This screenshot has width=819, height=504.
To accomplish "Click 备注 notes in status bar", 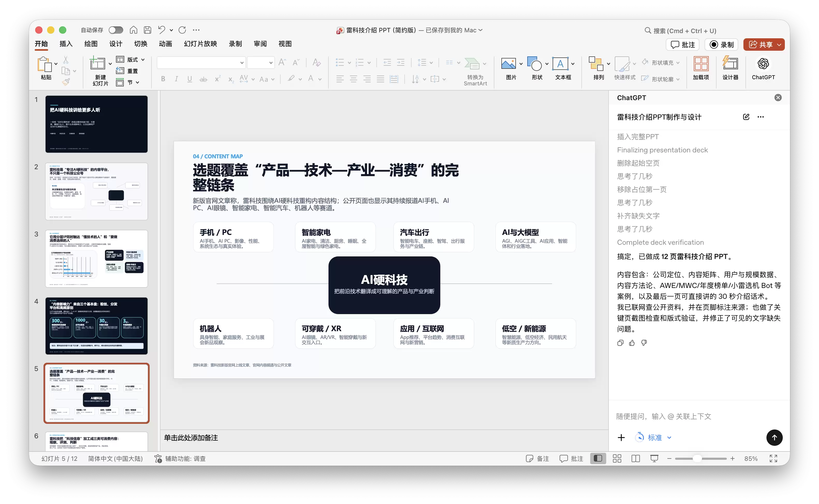I will click(537, 458).
